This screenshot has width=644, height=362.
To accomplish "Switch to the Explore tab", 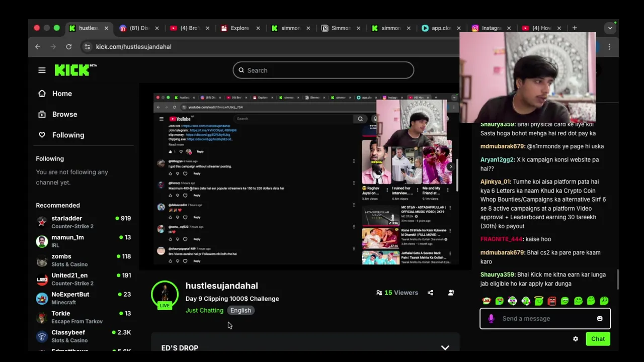I will pyautogui.click(x=240, y=28).
